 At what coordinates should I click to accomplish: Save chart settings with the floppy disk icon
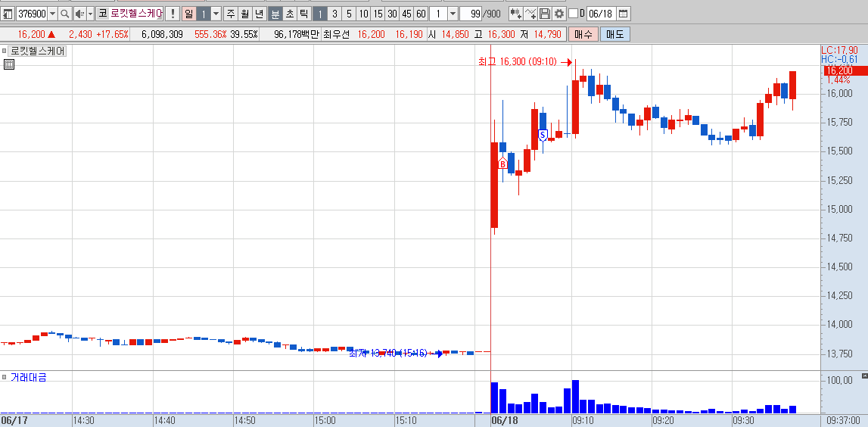(x=545, y=14)
